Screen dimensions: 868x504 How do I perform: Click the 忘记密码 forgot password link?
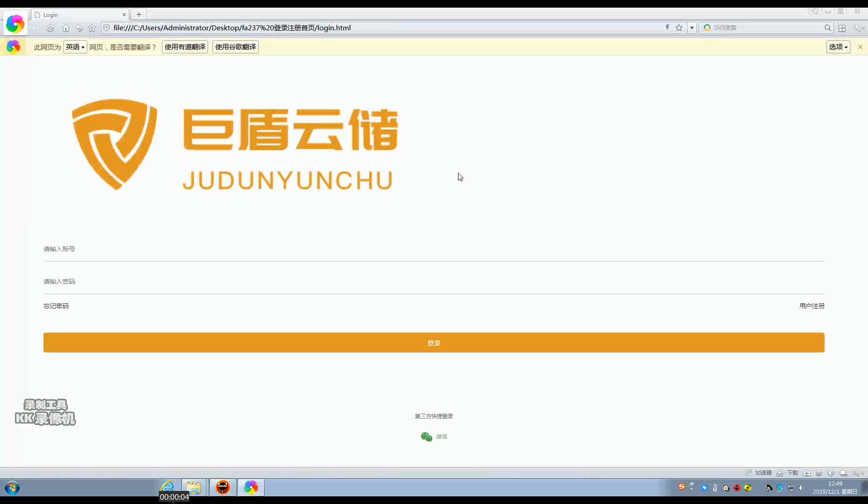(56, 306)
